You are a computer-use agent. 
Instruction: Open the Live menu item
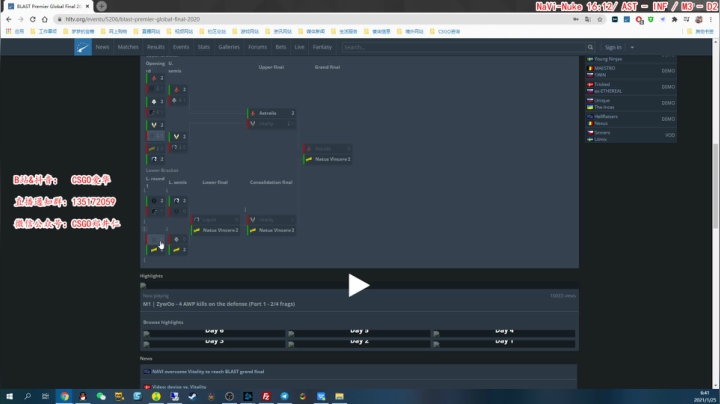pyautogui.click(x=299, y=47)
